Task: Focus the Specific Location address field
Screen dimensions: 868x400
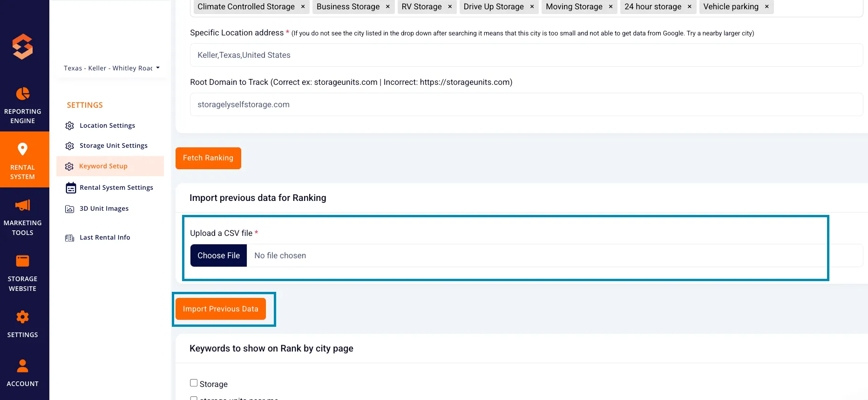Action: pos(526,55)
